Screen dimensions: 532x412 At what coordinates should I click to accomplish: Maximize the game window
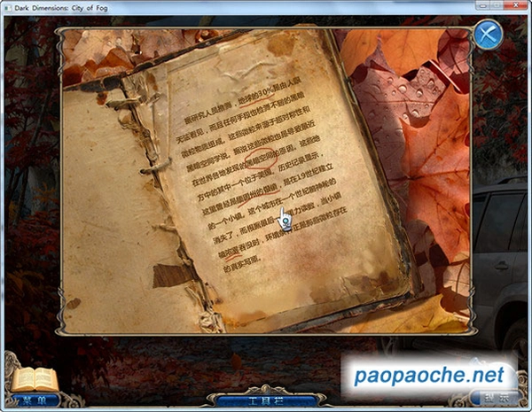tap(497, 5)
